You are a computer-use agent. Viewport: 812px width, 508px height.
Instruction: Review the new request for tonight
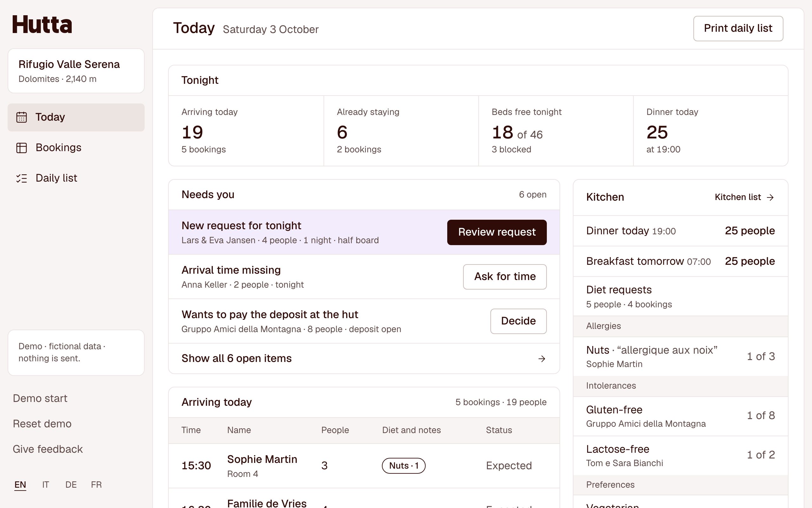pos(497,232)
